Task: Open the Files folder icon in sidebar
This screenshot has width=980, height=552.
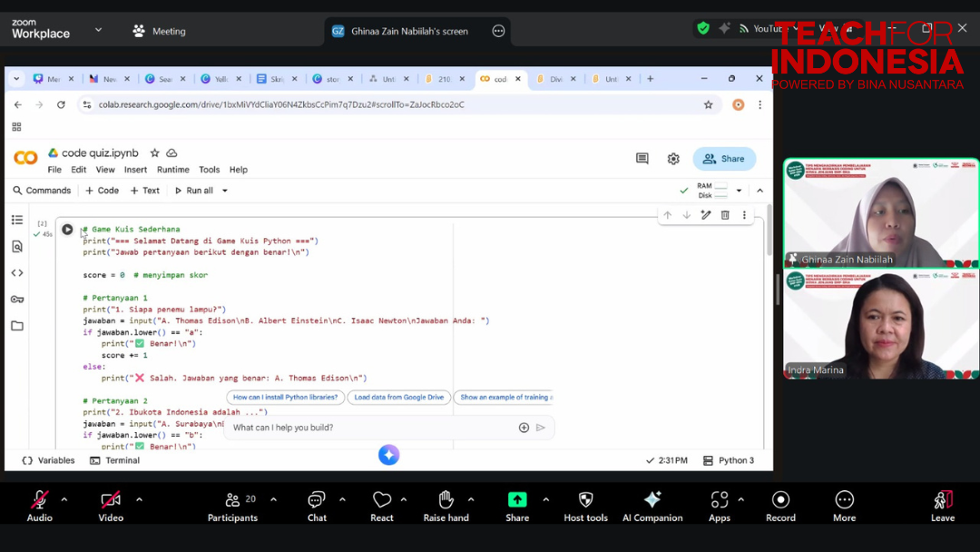Action: coord(17,326)
